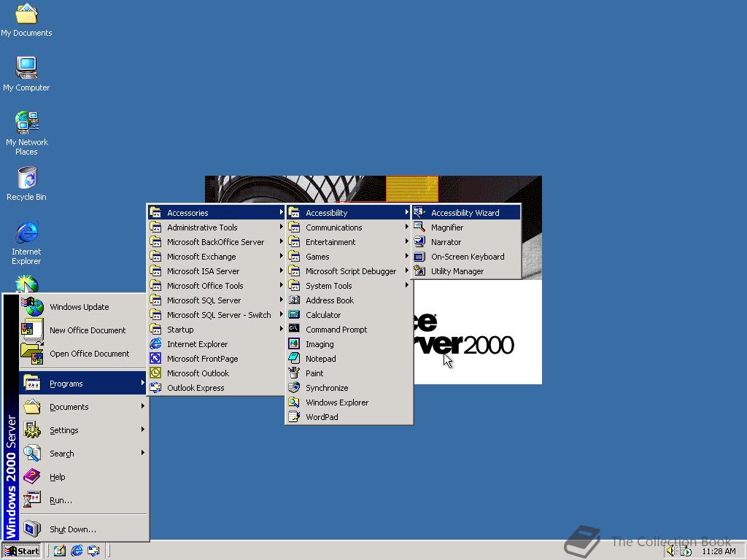Expand Administrative Tools submenu arrow
The width and height of the screenshot is (747, 560).
click(281, 227)
